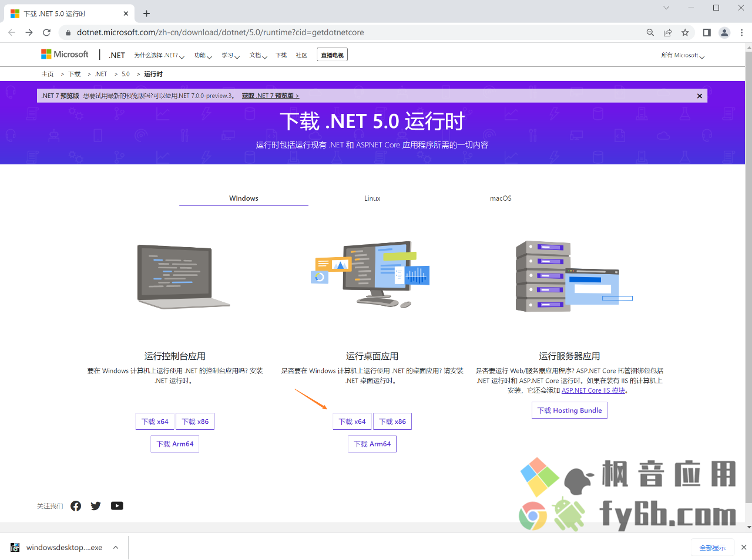The image size is (752, 560).
Task: Click the 直播电视 button
Action: 333,55
